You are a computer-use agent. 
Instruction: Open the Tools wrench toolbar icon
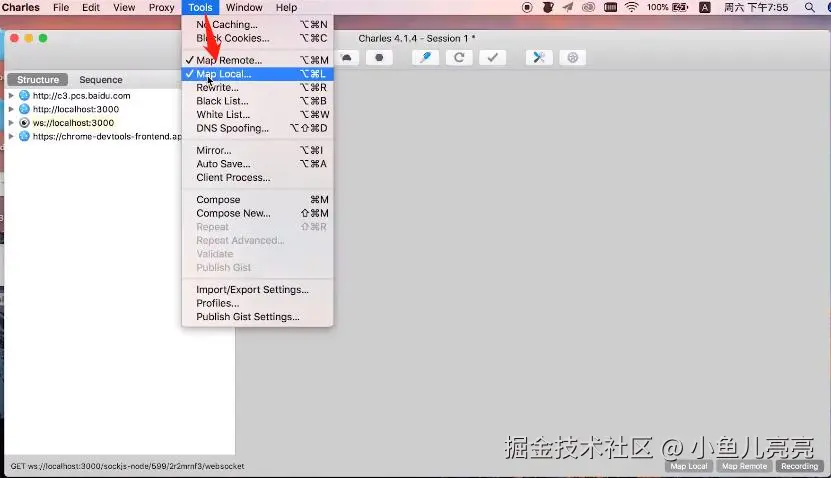tap(539, 57)
